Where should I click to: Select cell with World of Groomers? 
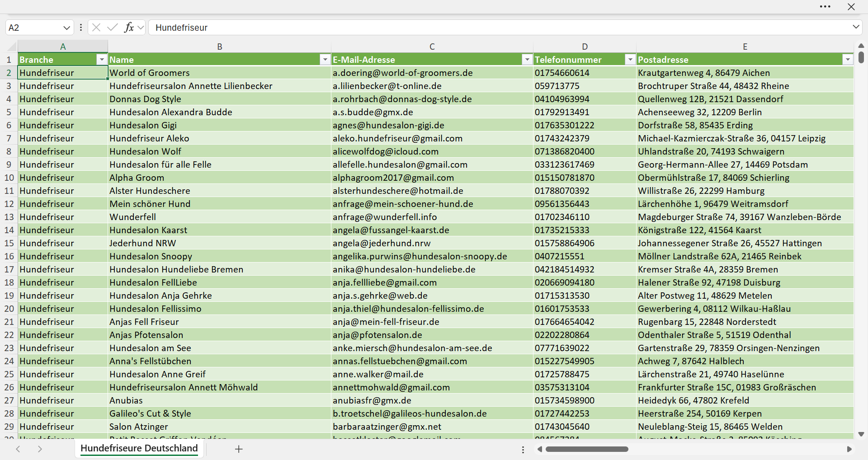(220, 73)
